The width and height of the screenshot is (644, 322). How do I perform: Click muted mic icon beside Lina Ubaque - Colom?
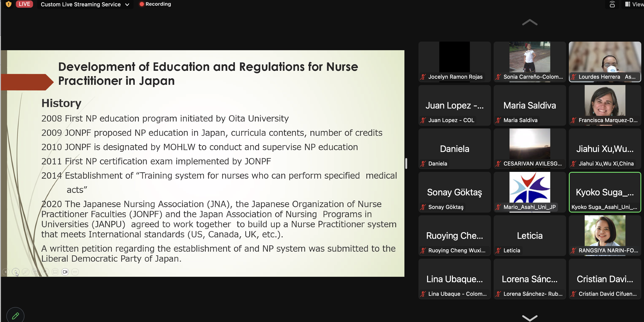pyautogui.click(x=423, y=294)
